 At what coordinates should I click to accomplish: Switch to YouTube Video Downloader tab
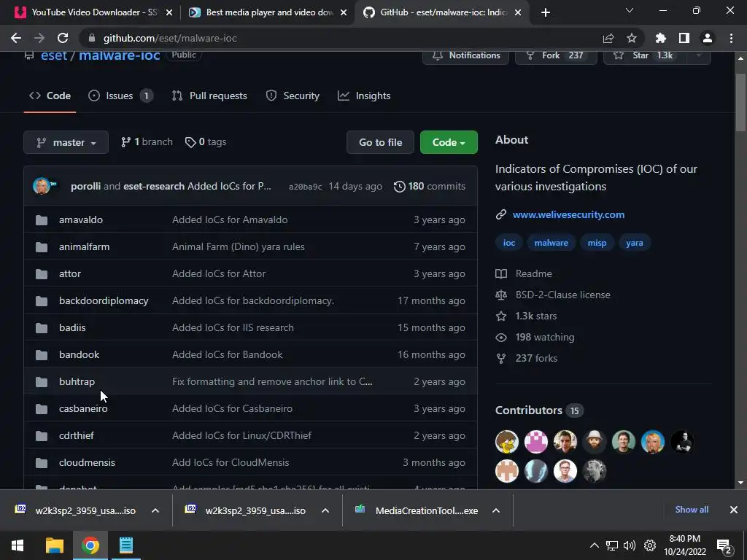click(x=93, y=12)
